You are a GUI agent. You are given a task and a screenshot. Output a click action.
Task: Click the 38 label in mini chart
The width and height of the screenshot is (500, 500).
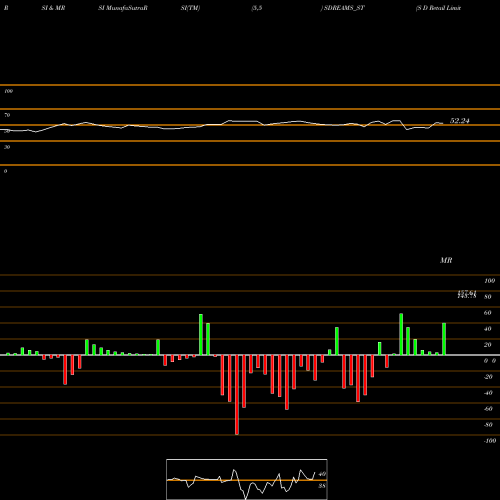coord(322,486)
